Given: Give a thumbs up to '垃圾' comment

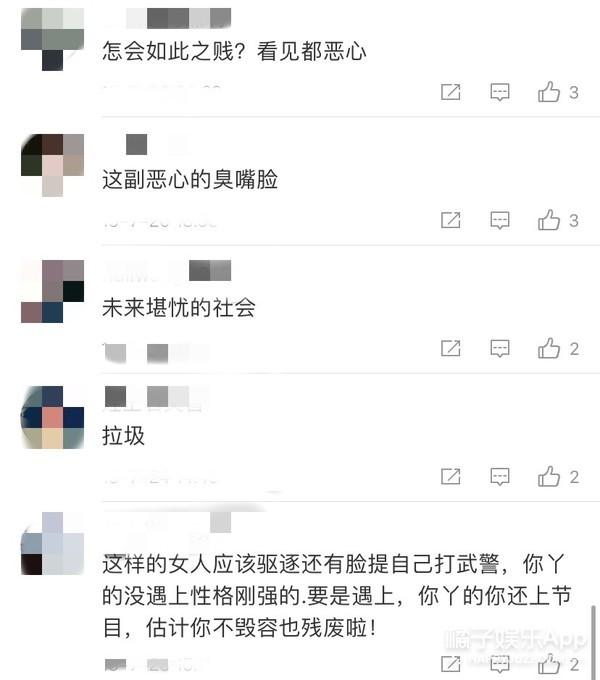Looking at the screenshot, I should point(549,477).
